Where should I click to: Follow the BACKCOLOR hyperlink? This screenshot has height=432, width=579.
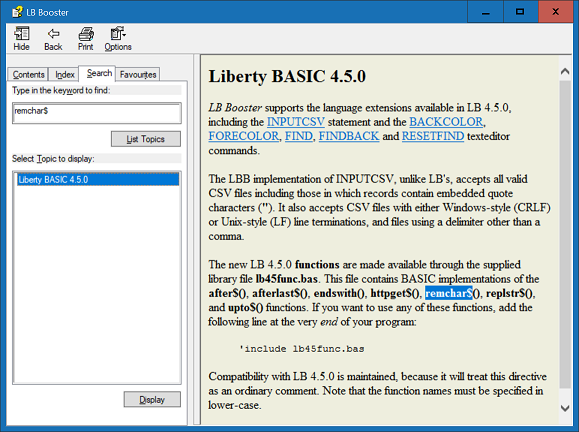pos(446,122)
